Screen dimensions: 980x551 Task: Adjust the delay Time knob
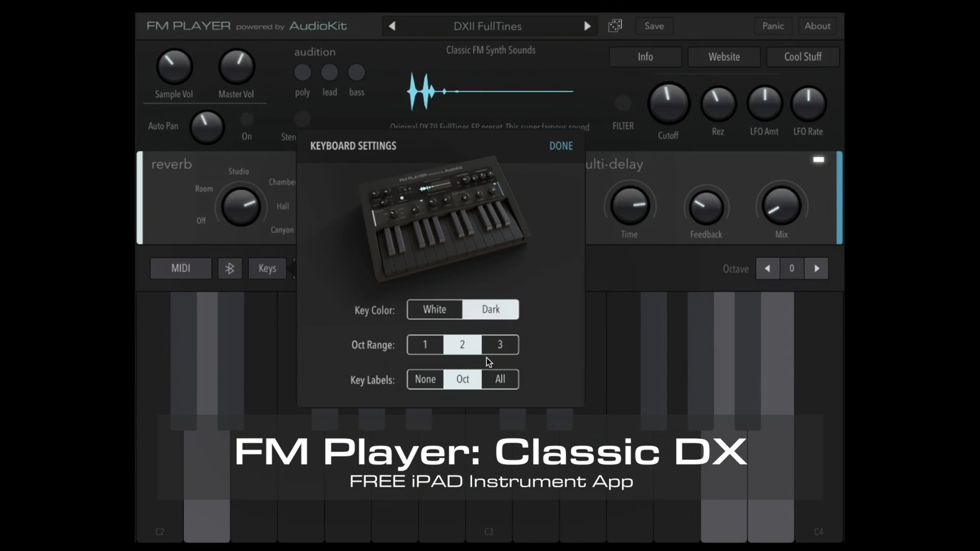click(x=630, y=206)
